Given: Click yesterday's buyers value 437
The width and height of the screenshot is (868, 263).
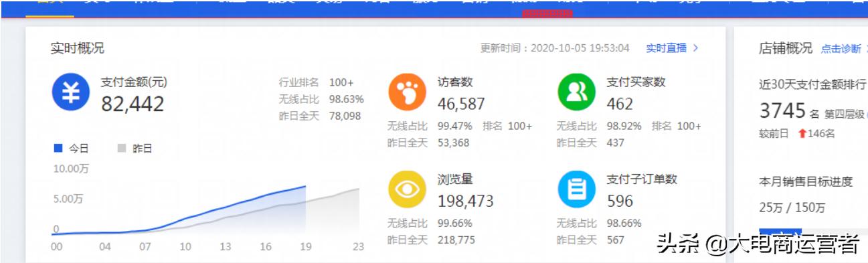Looking at the screenshot, I should (x=616, y=143).
